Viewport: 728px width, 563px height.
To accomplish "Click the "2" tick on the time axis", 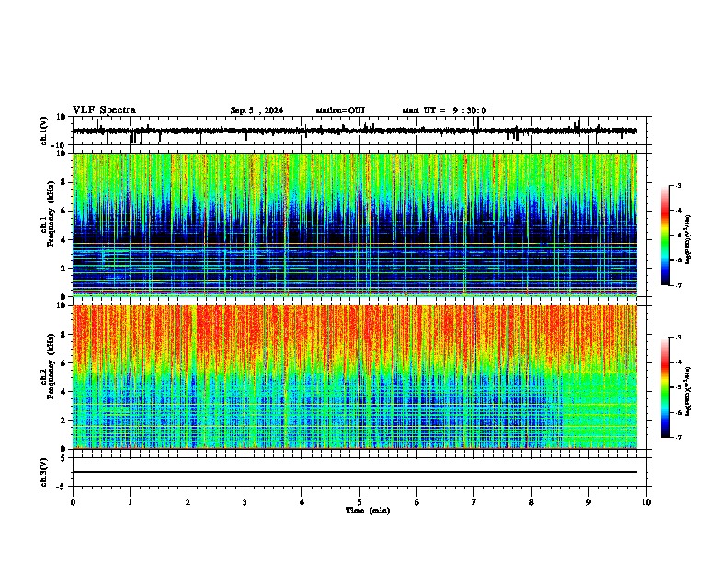I will coord(188,502).
